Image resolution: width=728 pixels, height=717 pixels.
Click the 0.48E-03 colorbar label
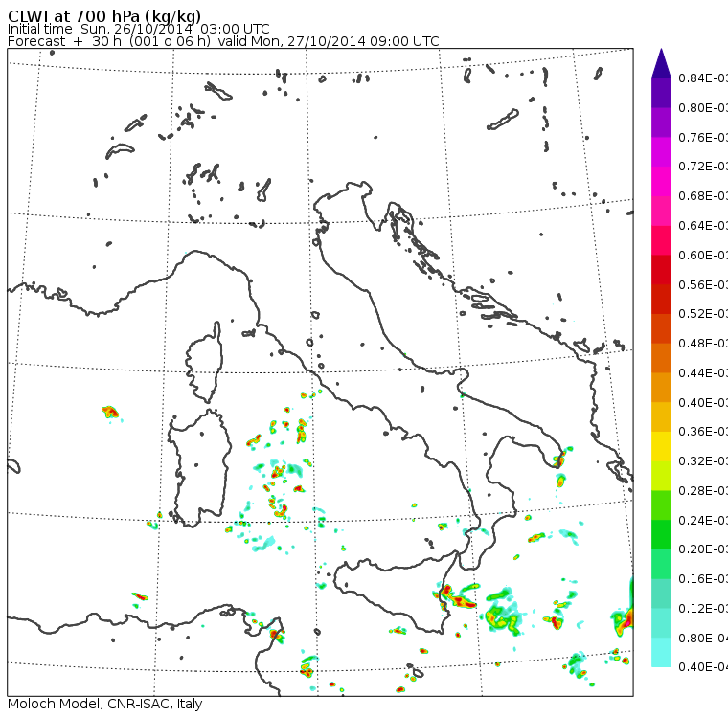pyautogui.click(x=703, y=344)
